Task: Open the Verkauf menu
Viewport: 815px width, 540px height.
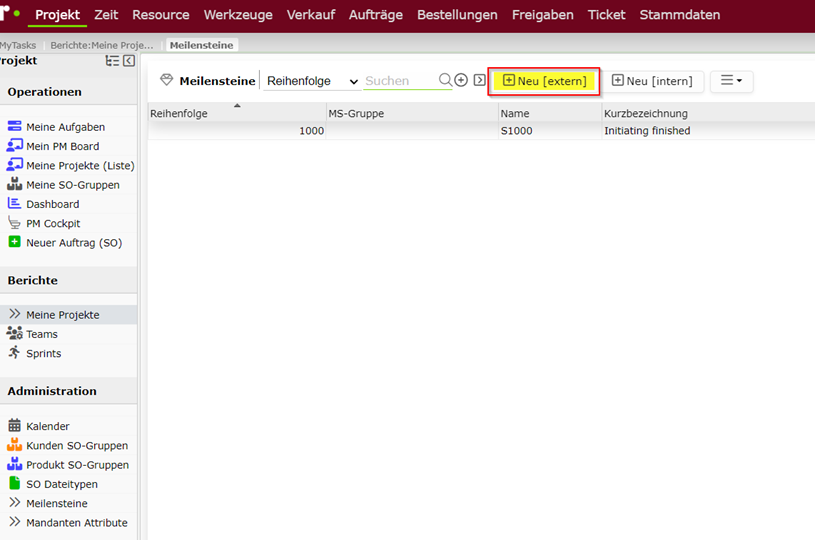Action: point(311,15)
